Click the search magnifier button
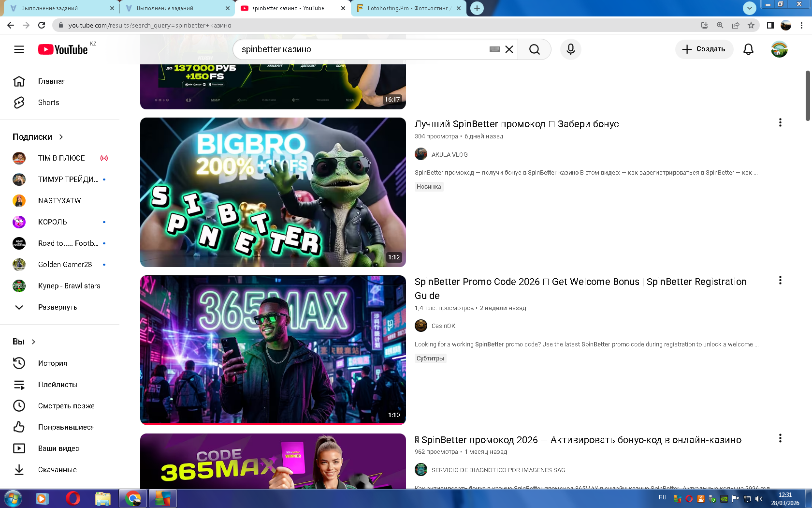The width and height of the screenshot is (812, 508). [x=534, y=49]
